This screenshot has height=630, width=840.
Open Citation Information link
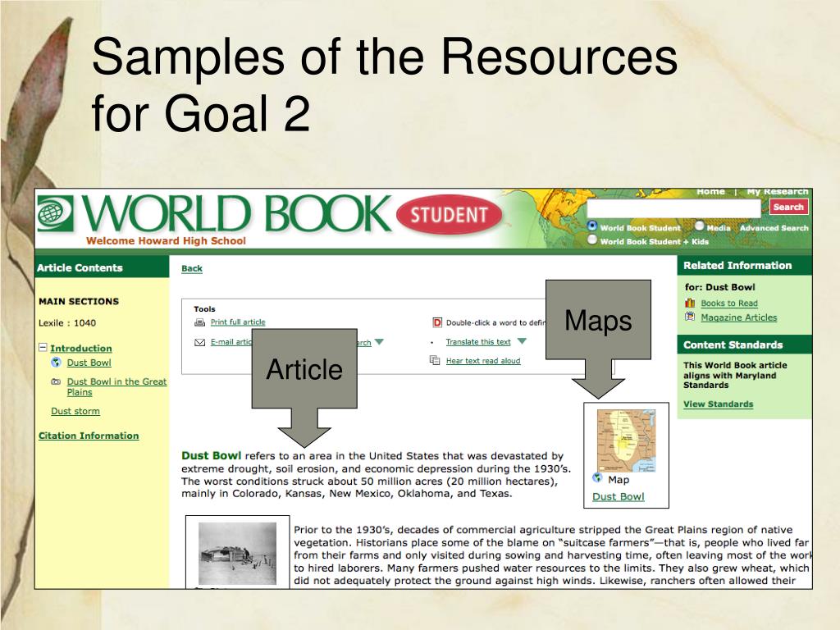(89, 436)
